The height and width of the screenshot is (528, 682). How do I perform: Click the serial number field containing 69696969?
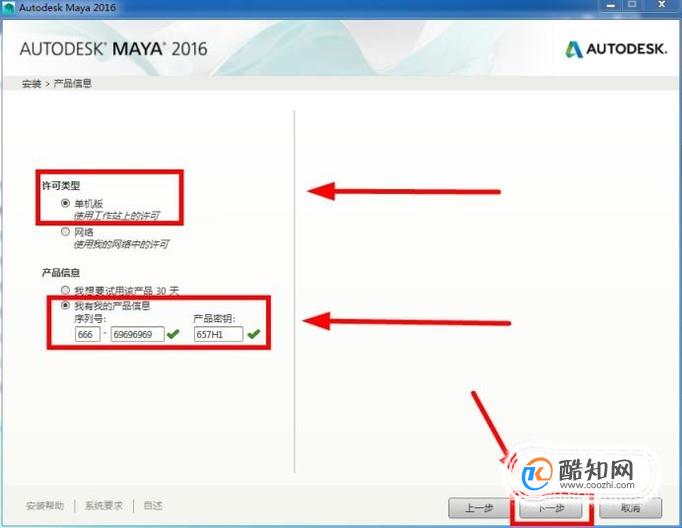click(x=137, y=334)
